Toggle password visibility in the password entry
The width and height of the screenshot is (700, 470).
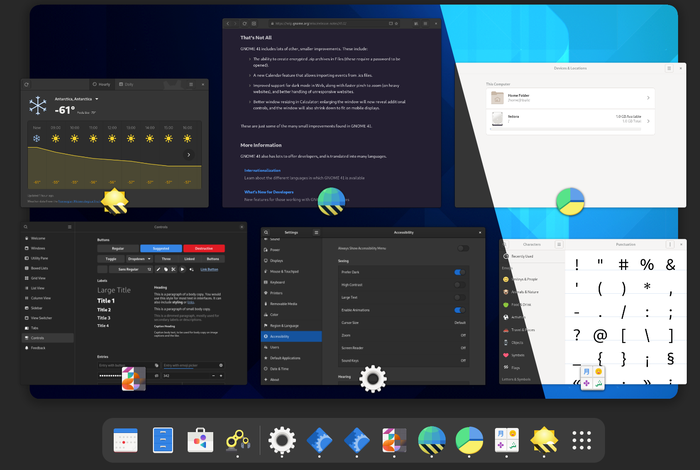(x=156, y=376)
